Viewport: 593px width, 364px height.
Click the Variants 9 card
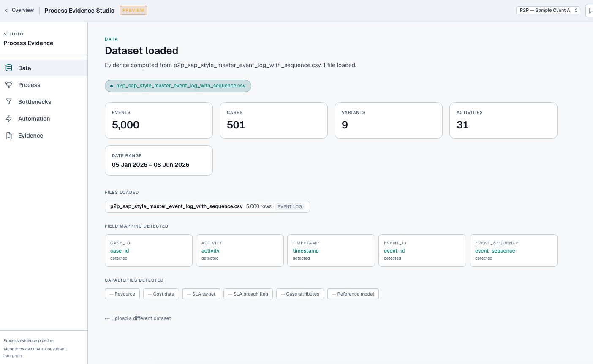pos(389,120)
